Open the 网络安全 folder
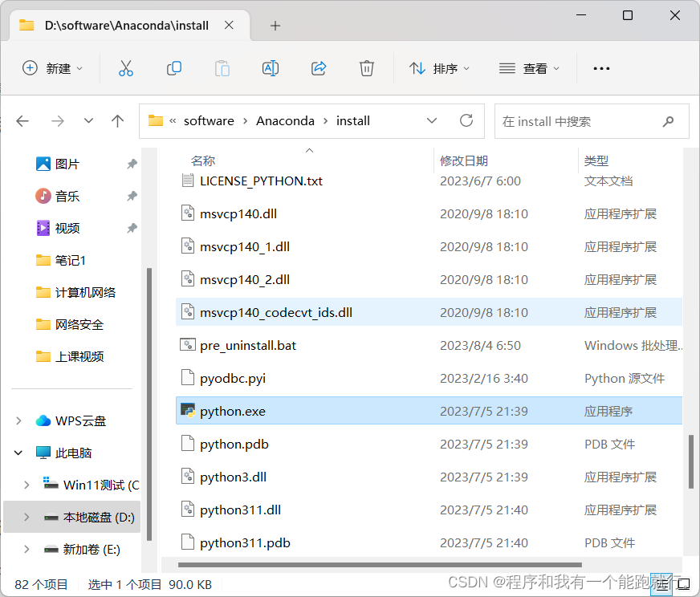Screen dimensions: 700x597 coord(70,324)
